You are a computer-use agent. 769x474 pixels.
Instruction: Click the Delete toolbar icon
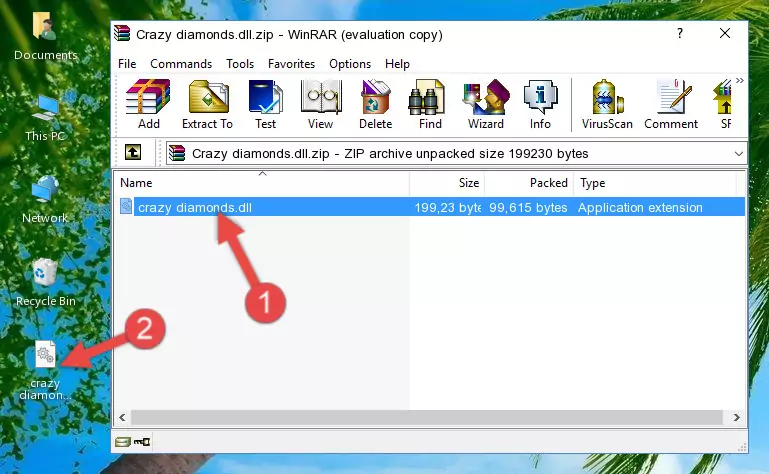(376, 104)
